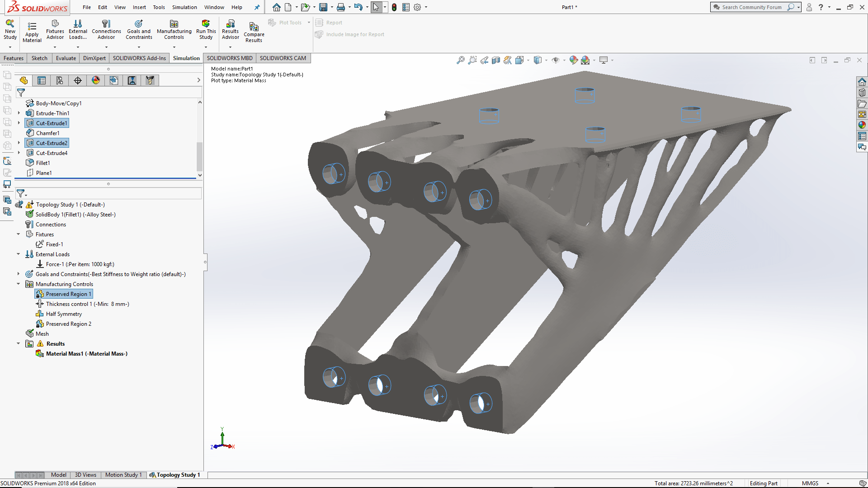This screenshot has width=868, height=488.
Task: Open the Simulation menu
Action: point(184,7)
